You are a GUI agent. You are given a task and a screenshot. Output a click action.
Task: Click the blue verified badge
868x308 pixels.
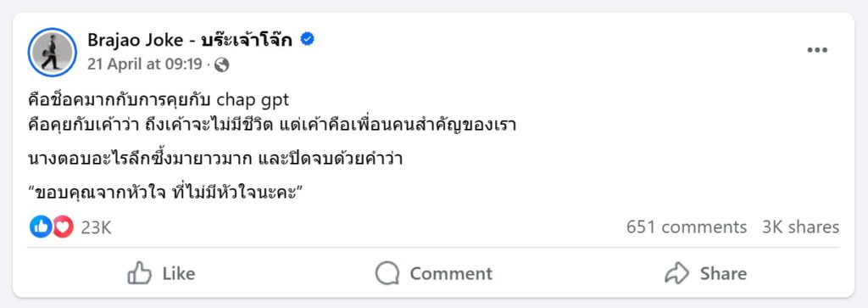(307, 39)
